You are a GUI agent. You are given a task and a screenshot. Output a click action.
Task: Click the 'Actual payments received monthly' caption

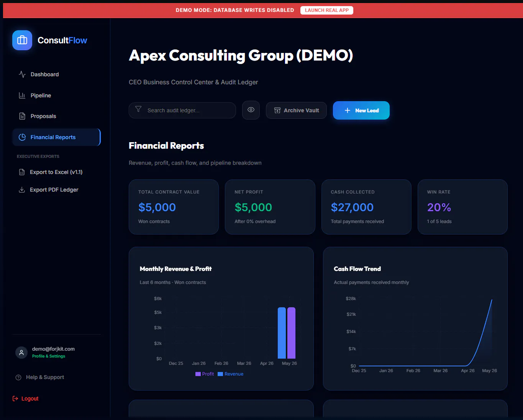[371, 282]
